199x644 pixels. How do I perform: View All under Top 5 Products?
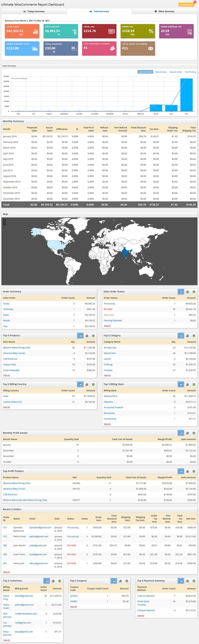[x=7, y=375]
